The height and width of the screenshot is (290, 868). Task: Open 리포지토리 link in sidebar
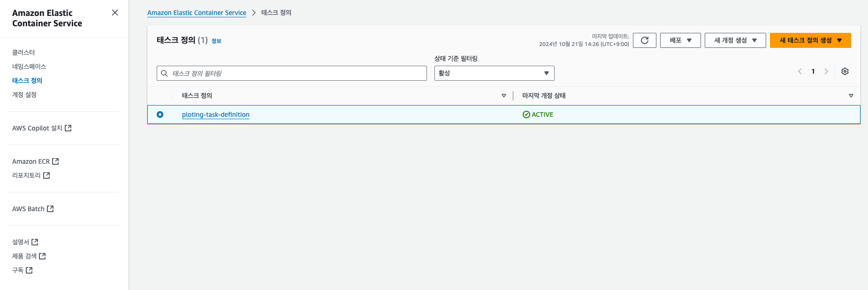[26, 176]
